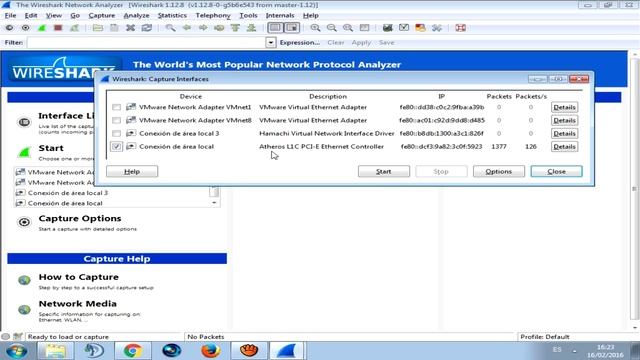Open Firefox from the taskbar
This screenshot has height=360, width=640.
coord(211,351)
